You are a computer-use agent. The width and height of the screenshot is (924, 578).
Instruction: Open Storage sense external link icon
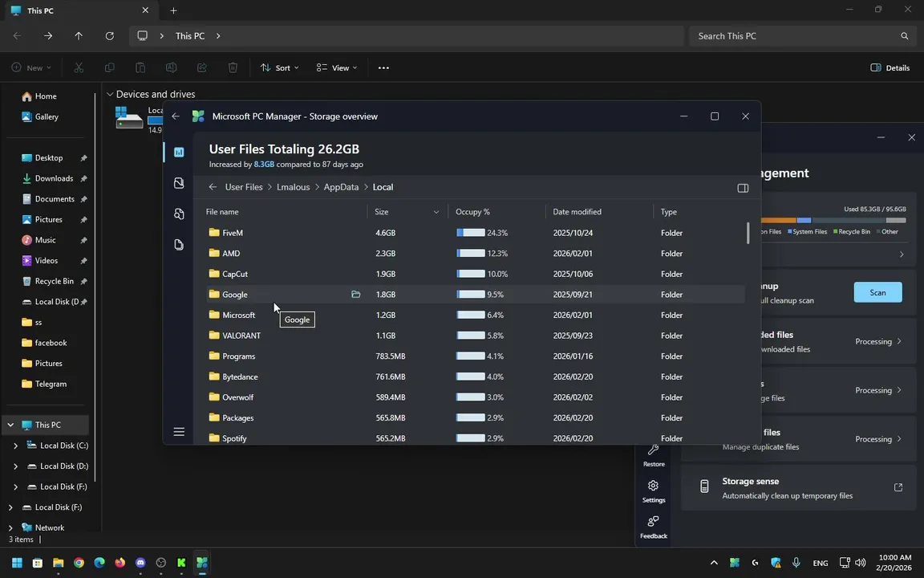[898, 487]
